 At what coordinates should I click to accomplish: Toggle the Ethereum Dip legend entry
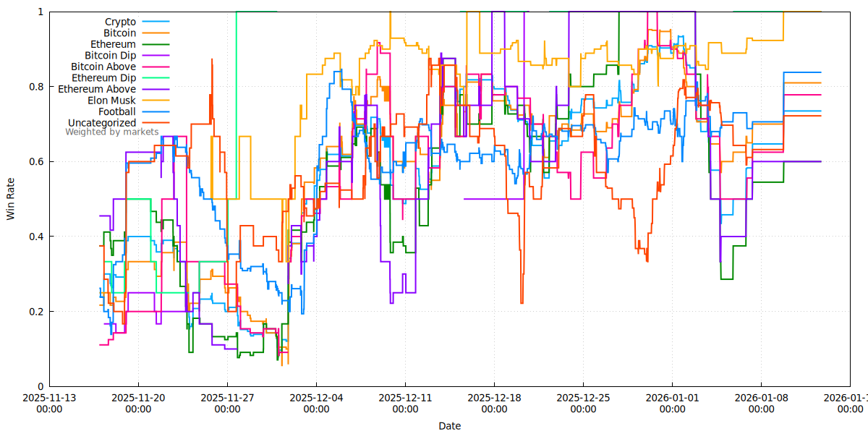pyautogui.click(x=102, y=77)
